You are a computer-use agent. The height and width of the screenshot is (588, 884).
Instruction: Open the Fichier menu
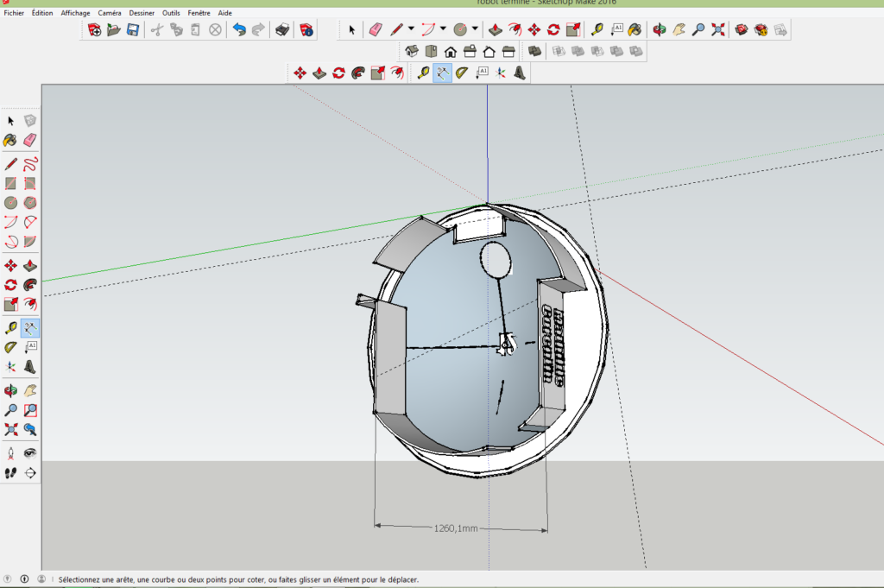point(14,13)
